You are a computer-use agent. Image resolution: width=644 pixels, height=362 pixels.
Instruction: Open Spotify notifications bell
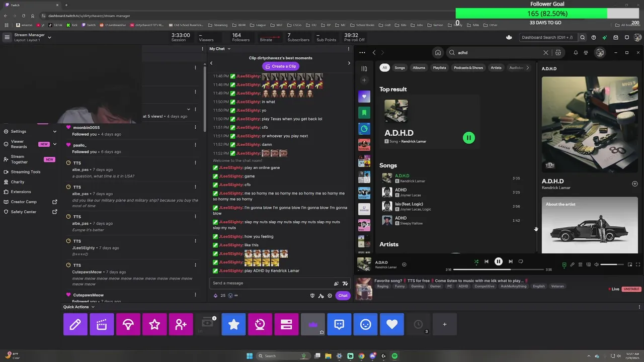point(576,52)
